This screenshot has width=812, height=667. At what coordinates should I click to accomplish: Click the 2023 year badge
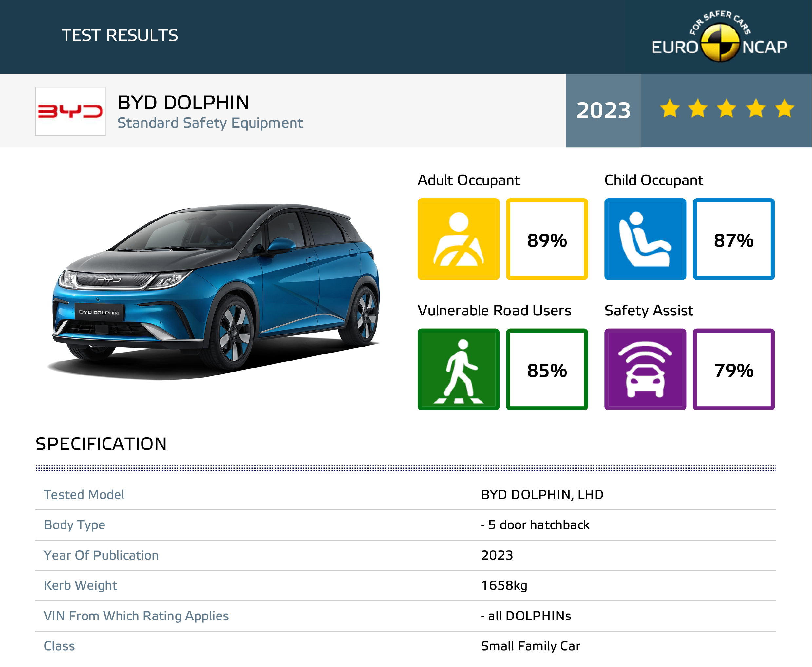coord(603,111)
